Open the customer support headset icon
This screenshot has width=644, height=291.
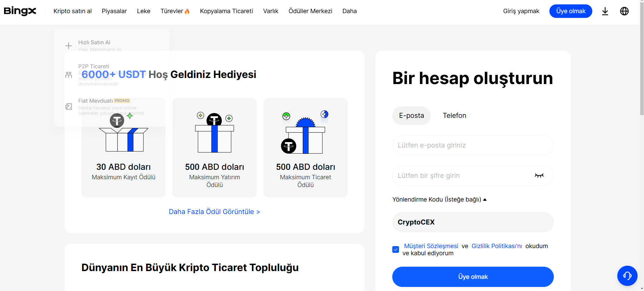(627, 276)
